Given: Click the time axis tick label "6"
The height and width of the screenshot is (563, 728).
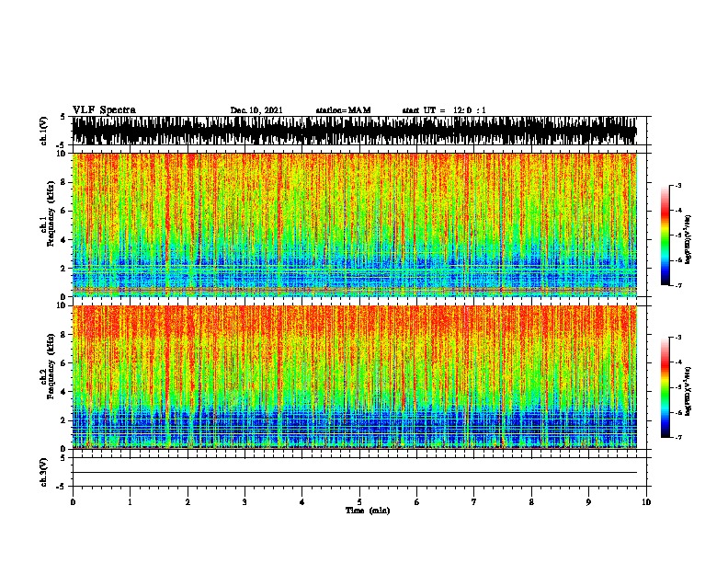Looking at the screenshot, I should [x=416, y=502].
